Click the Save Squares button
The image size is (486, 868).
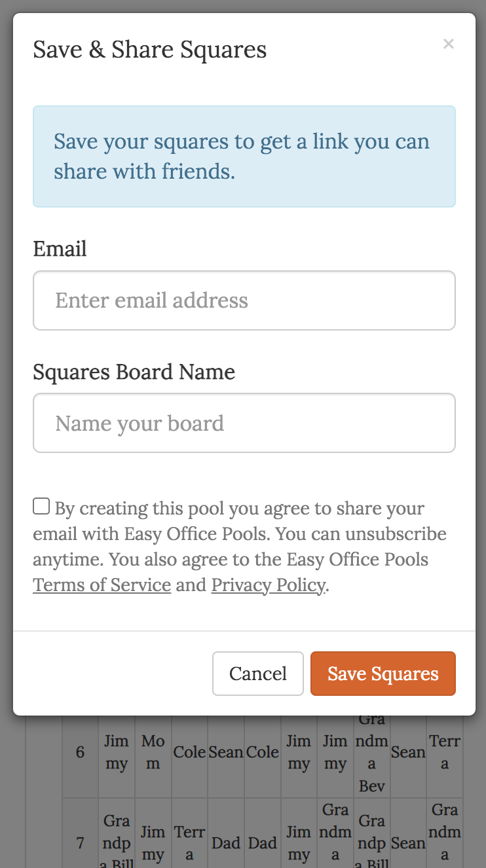click(x=383, y=674)
